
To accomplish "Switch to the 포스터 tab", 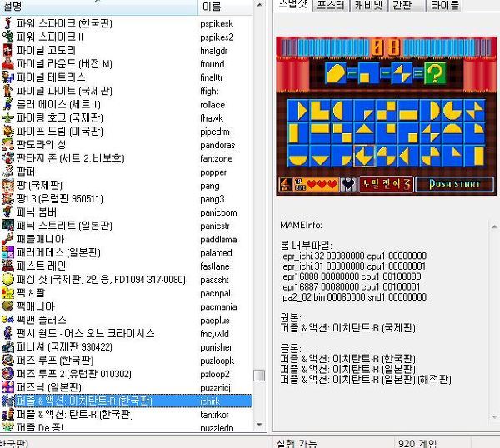I will [331, 6].
